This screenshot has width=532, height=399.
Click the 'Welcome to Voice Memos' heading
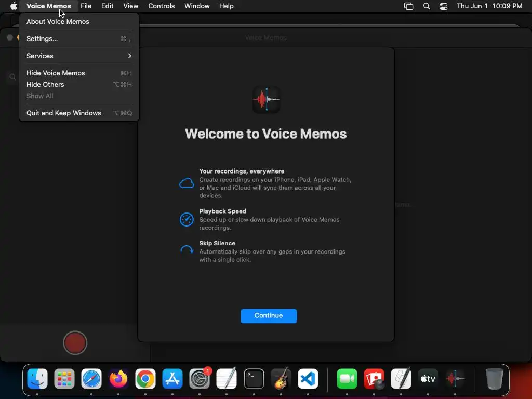click(265, 134)
